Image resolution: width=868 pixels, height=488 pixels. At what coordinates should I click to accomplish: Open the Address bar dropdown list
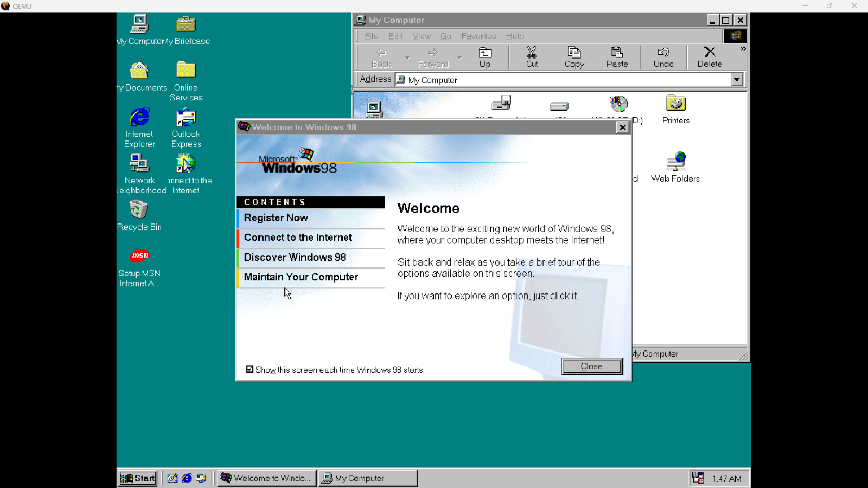[737, 80]
